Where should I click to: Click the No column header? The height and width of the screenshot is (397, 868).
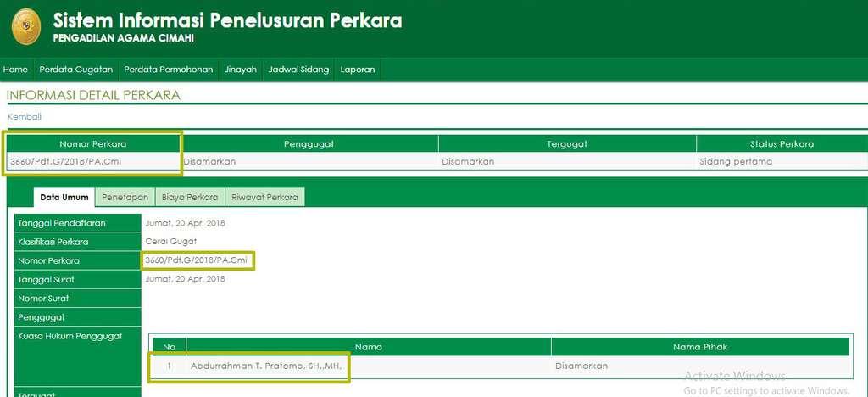(x=170, y=347)
